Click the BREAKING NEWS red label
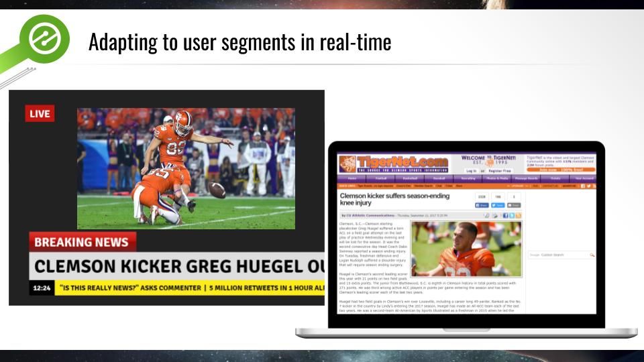 (x=82, y=242)
